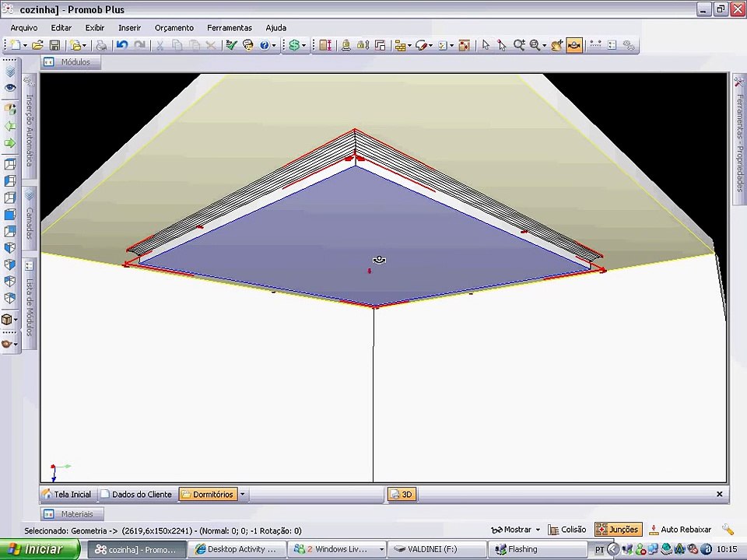Switch to VALDINEI (F:) taskbar window
The height and width of the screenshot is (560, 747).
436,550
